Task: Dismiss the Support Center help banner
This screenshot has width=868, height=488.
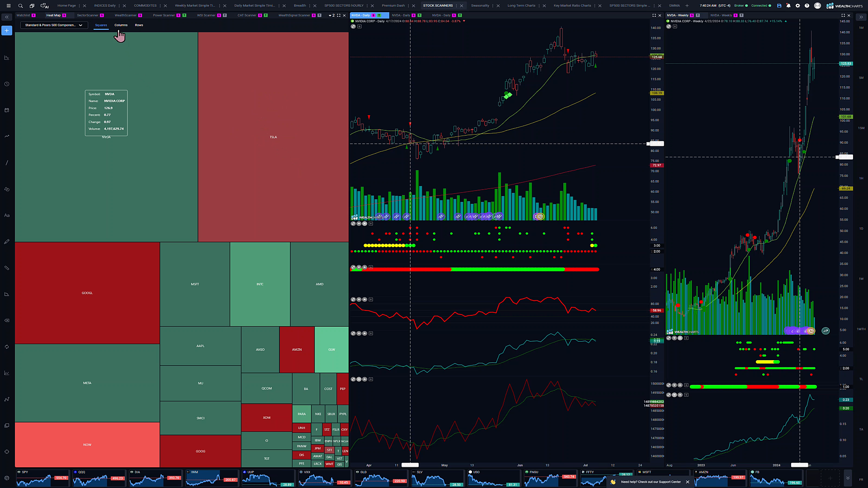Action: coord(688,482)
